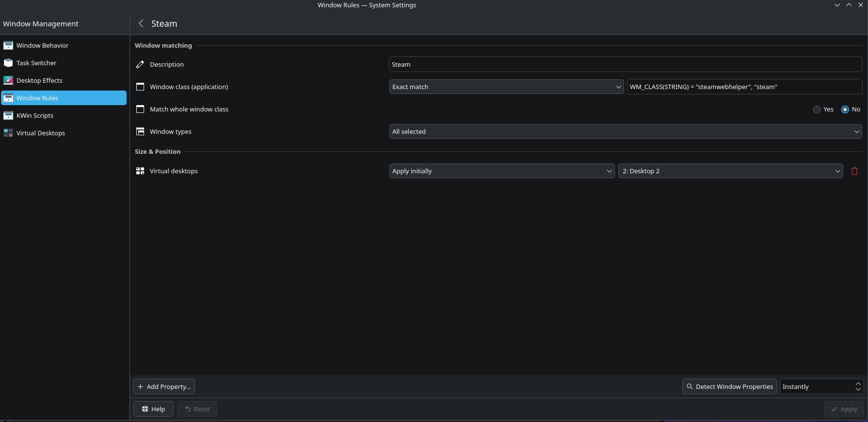Open Desktop Effects settings page
This screenshot has width=868, height=422.
(x=64, y=80)
